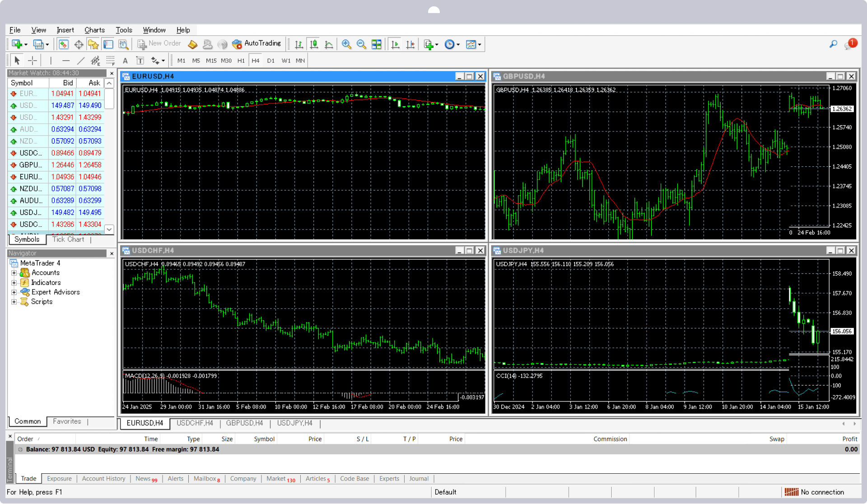This screenshot has width=867, height=504.
Task: Select the trendline drawing tool
Action: pyautogui.click(x=81, y=61)
